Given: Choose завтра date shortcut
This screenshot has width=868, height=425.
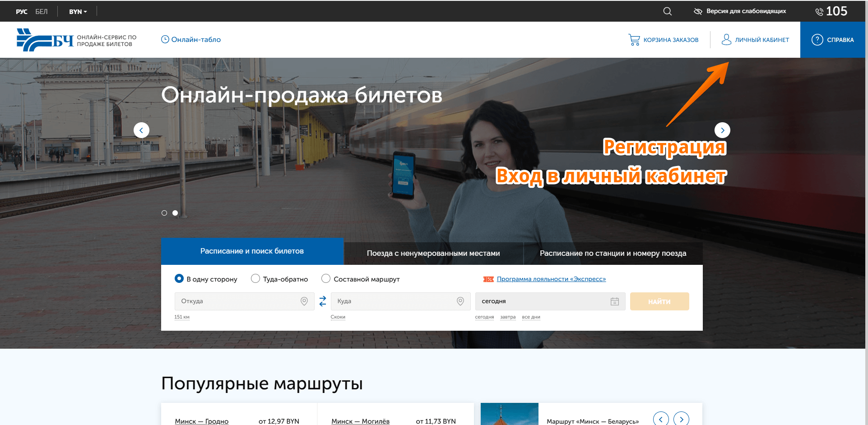Looking at the screenshot, I should pos(508,317).
